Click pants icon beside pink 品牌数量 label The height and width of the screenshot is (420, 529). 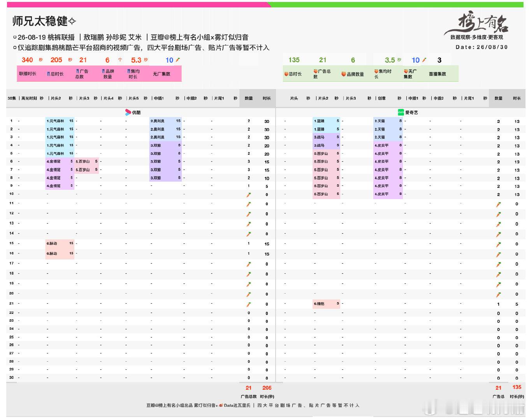(x=104, y=71)
